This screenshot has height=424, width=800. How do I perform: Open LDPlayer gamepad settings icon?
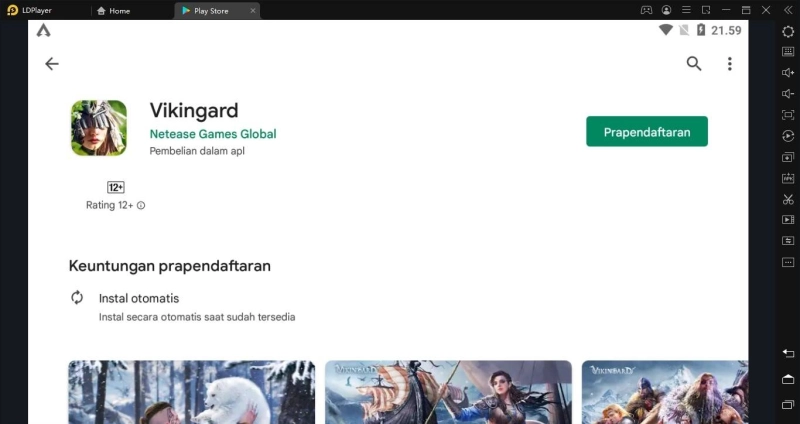click(x=646, y=10)
